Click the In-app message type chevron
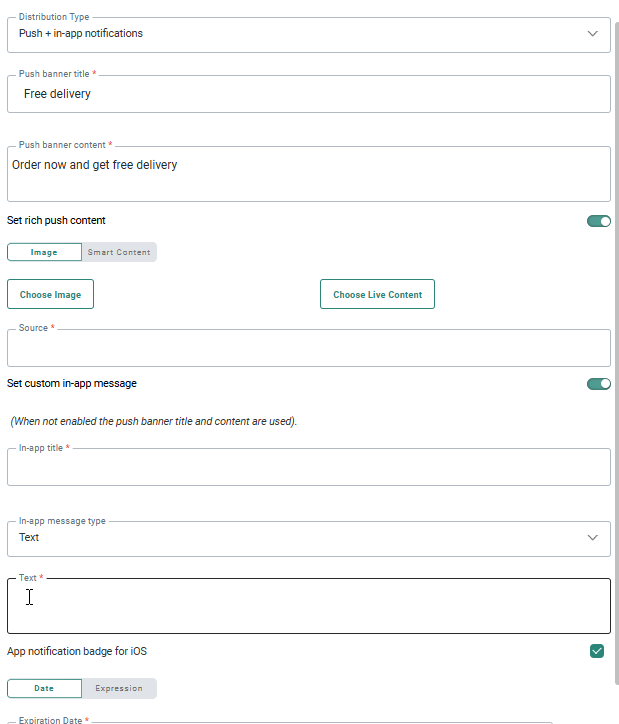Screen dimensions: 619x724 pos(592,538)
